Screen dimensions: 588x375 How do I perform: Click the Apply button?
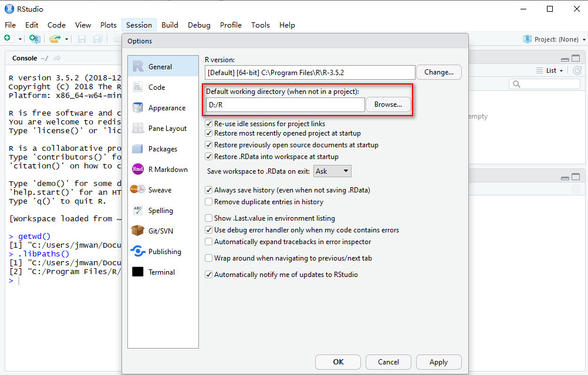click(x=438, y=362)
